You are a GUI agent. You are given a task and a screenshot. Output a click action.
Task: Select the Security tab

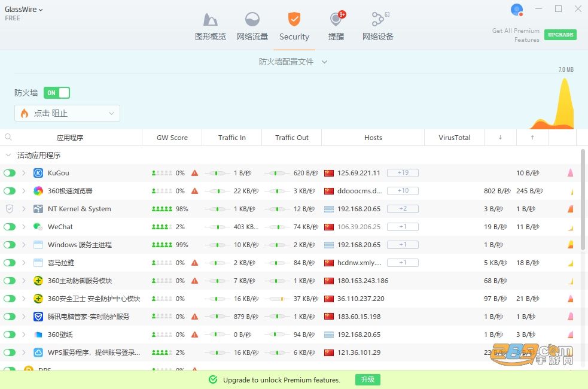tap(294, 27)
